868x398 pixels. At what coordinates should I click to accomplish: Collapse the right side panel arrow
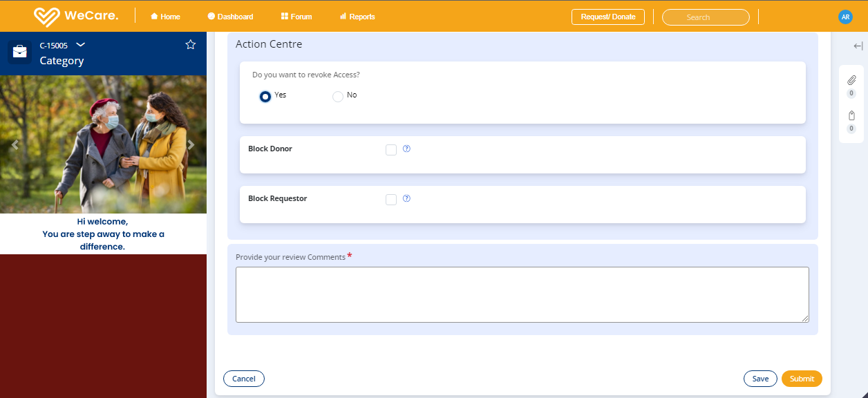pos(858,46)
